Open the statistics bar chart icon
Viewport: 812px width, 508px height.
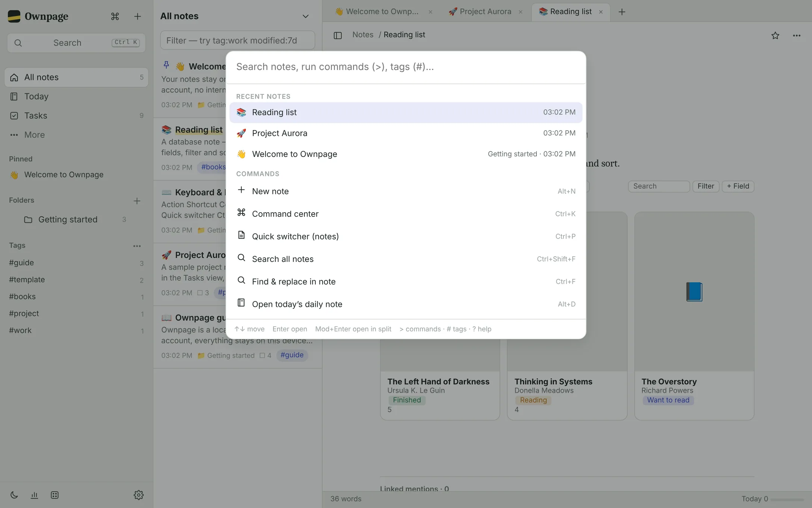click(34, 495)
